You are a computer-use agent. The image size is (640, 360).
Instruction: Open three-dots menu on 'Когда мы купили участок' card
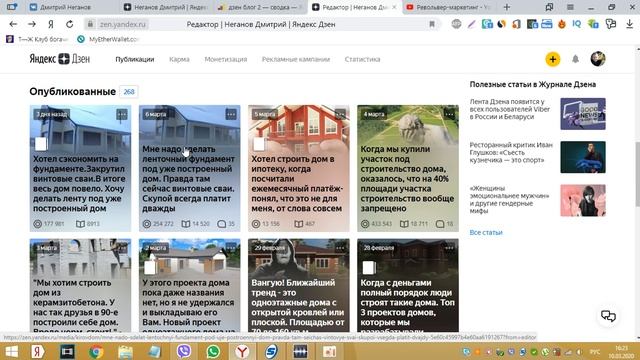click(x=449, y=114)
